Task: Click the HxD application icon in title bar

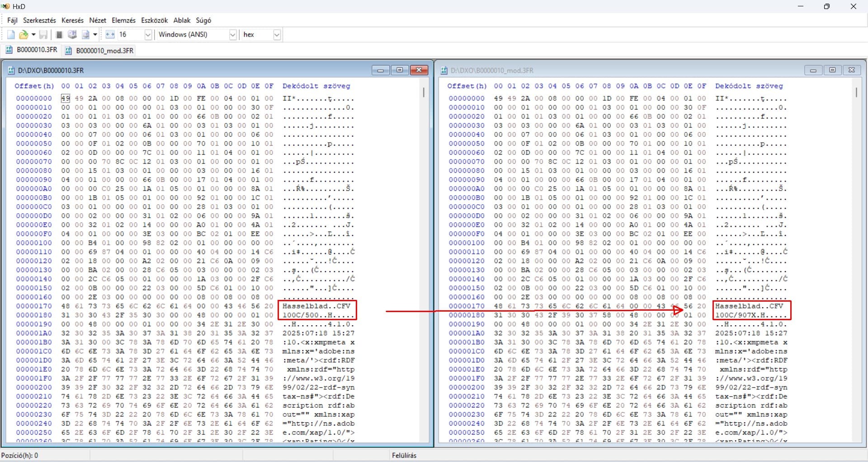Action: click(x=6, y=6)
